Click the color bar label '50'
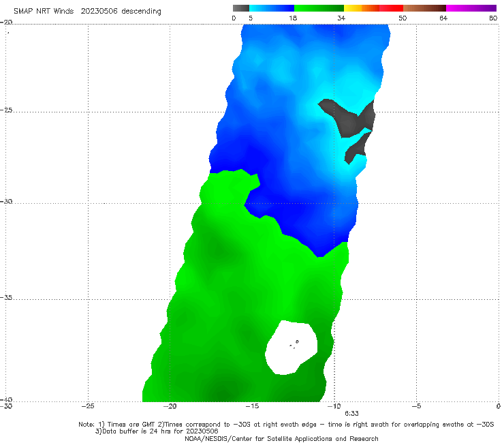This screenshot has width=504, height=443. tap(403, 18)
